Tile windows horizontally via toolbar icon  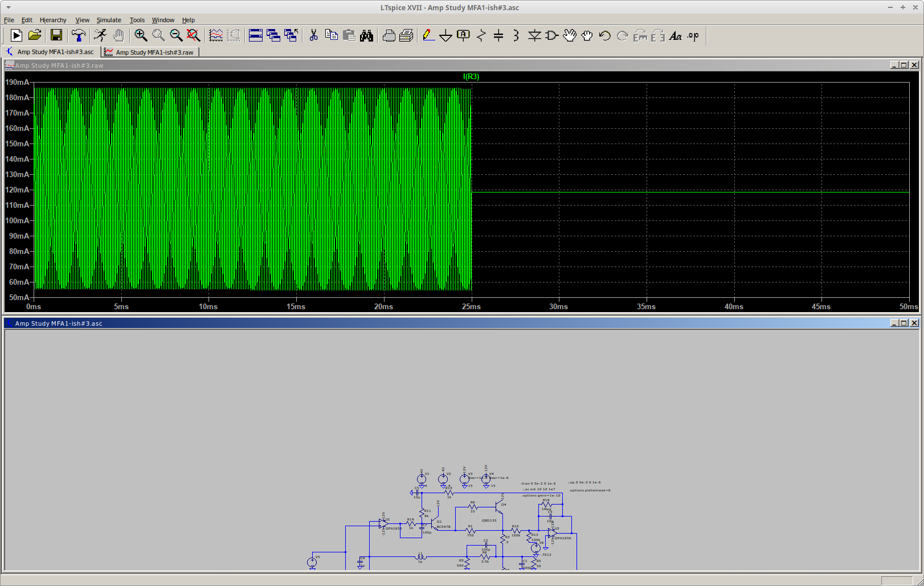tap(256, 35)
